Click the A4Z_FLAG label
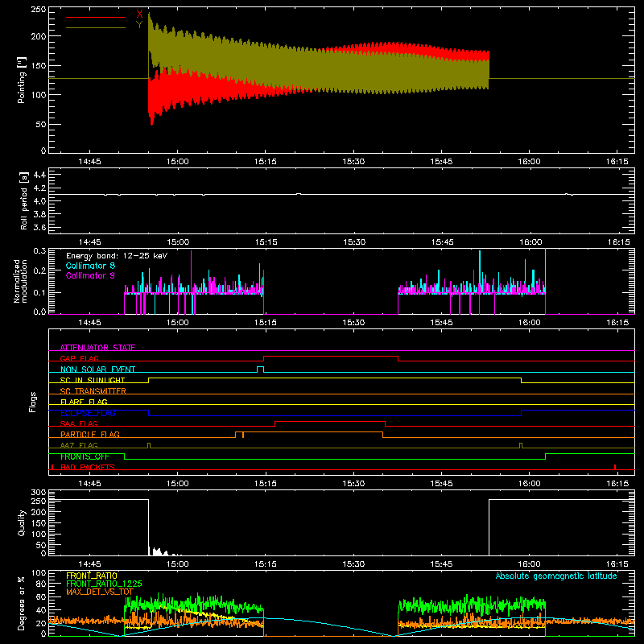Image resolution: width=644 pixels, height=644 pixels. [79, 445]
